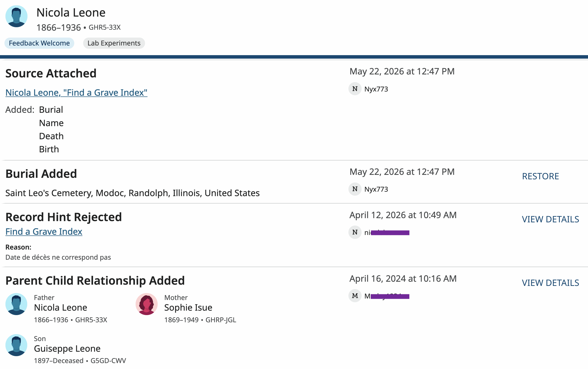
Task: Click Nyx773 username under Source Attached
Action: [376, 89]
